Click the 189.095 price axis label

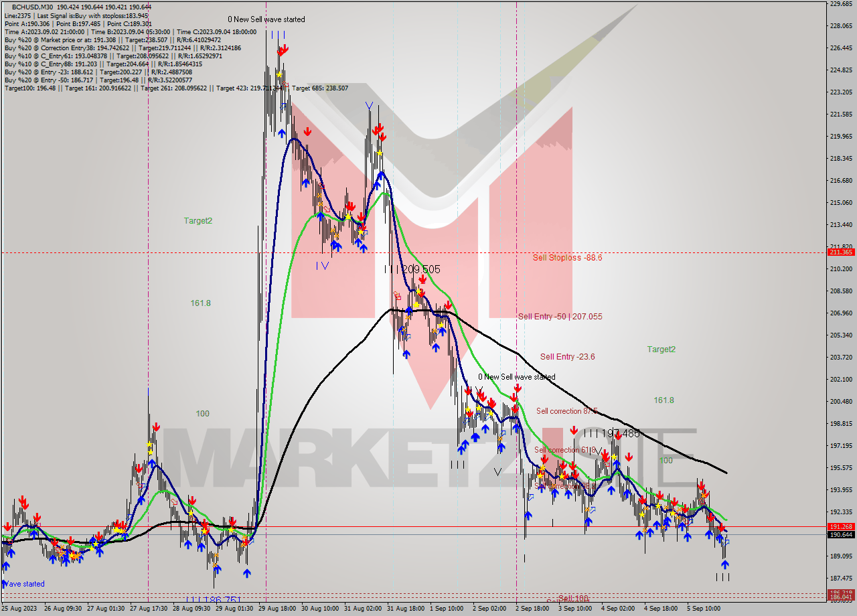coord(841,556)
